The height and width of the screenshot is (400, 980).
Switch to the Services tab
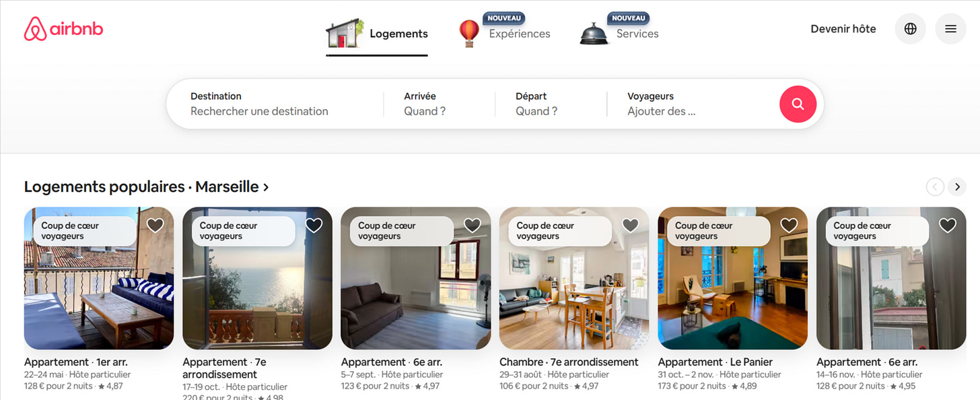(637, 34)
